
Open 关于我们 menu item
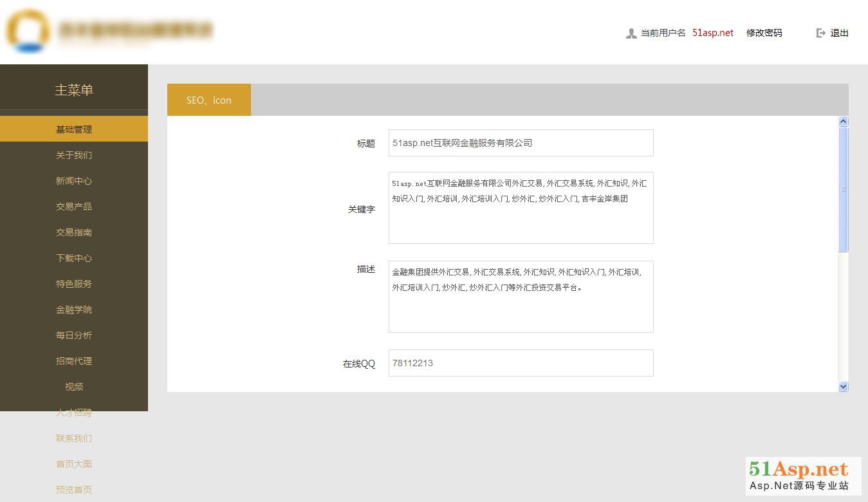click(x=74, y=155)
